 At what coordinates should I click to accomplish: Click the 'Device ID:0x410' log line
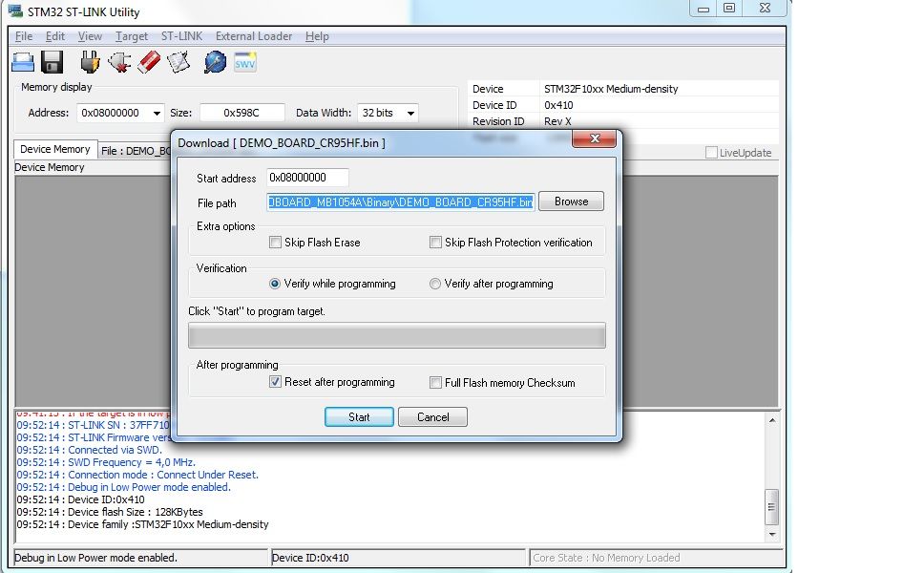click(81, 499)
